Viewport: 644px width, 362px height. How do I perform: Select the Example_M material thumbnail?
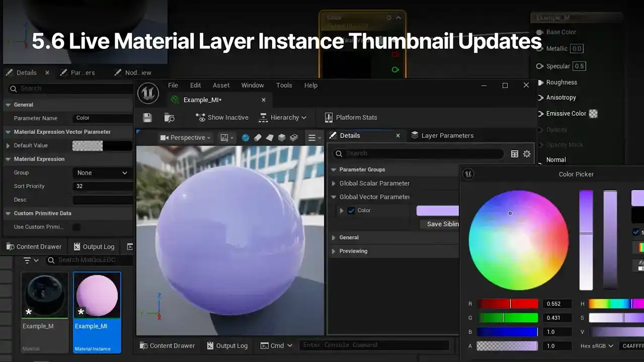pyautogui.click(x=45, y=296)
